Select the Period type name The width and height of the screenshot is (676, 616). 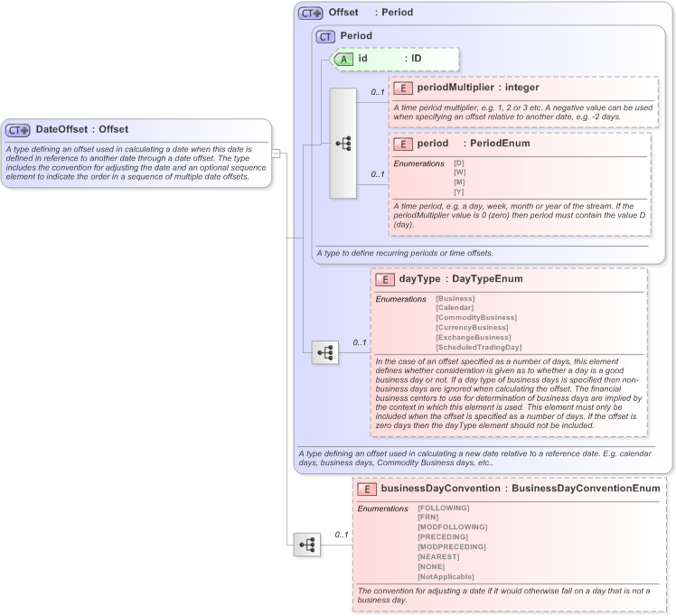356,36
